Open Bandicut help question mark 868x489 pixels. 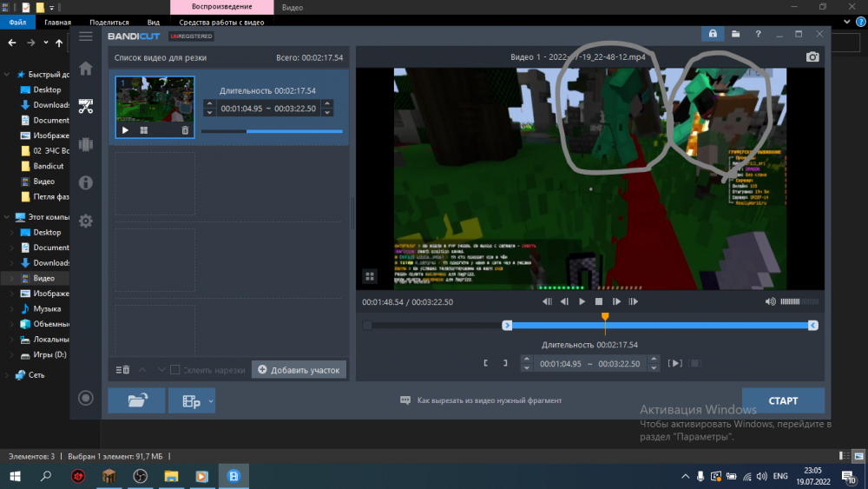pyautogui.click(x=758, y=34)
